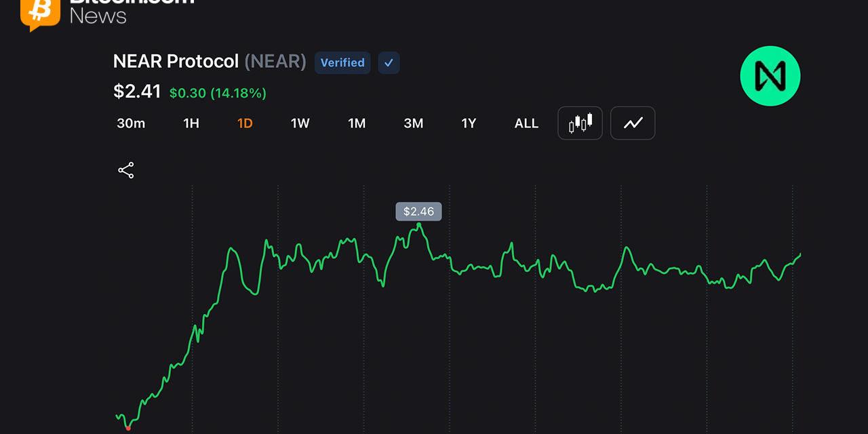Select the 1H time range
The height and width of the screenshot is (434, 868).
coord(191,123)
